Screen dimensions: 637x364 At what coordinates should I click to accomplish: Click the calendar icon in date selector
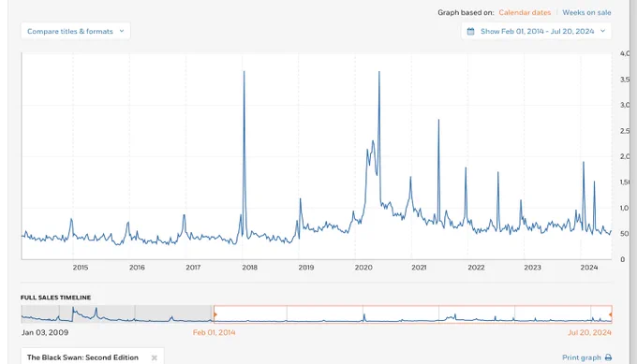coord(470,31)
